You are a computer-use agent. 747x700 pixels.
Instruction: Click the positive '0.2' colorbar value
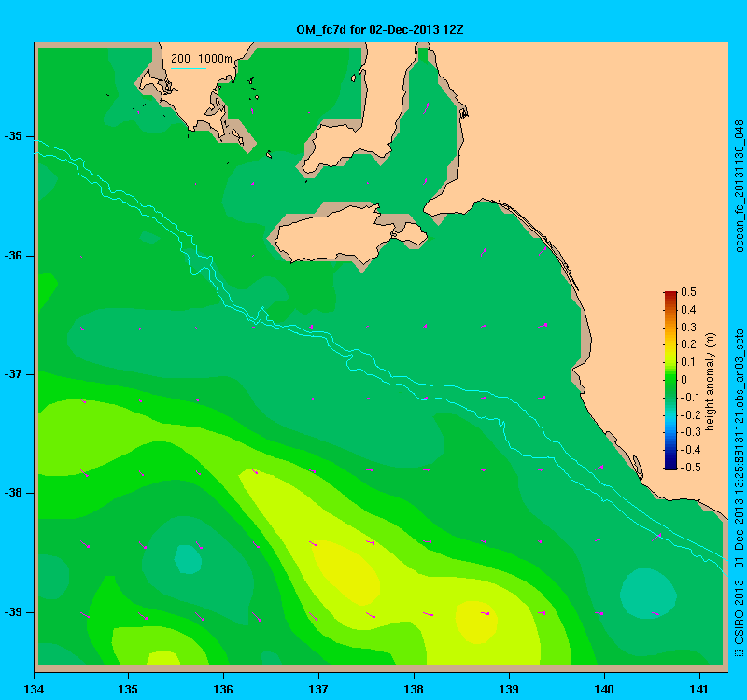coord(688,344)
